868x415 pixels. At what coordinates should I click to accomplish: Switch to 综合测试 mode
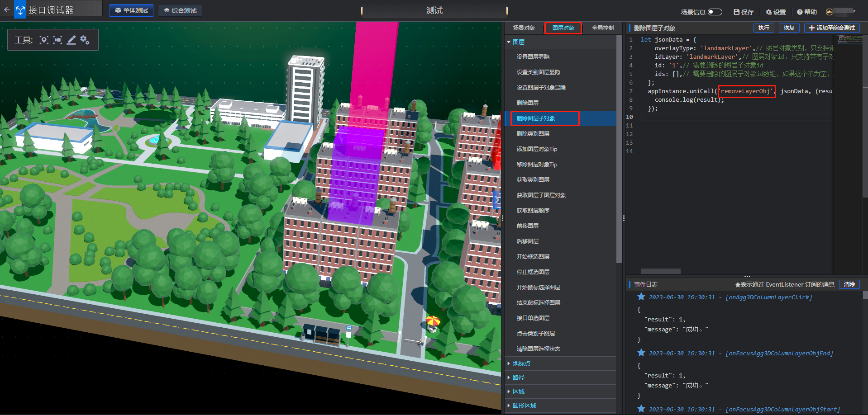tap(180, 10)
